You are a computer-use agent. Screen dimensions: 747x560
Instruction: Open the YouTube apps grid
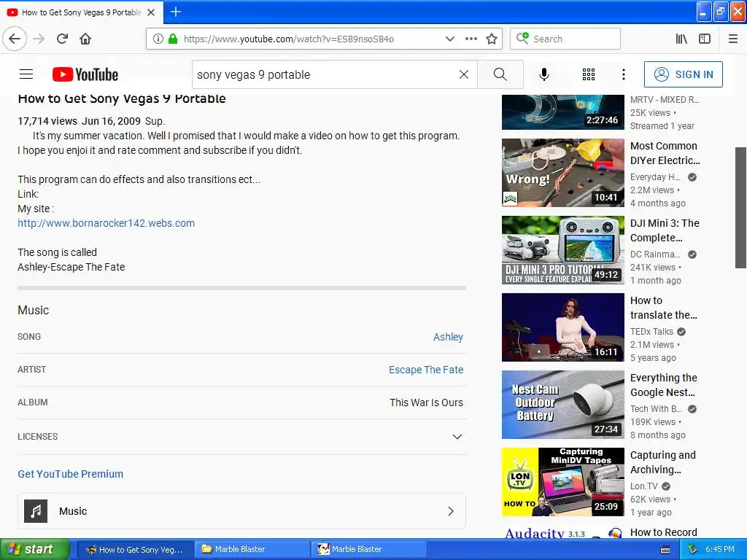click(x=589, y=74)
